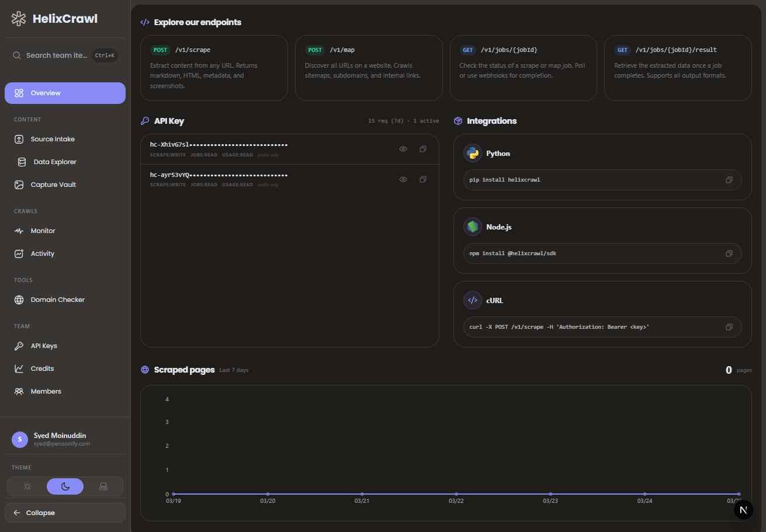Copy the npm install command
Screen dimensions: 766x532
click(x=729, y=253)
